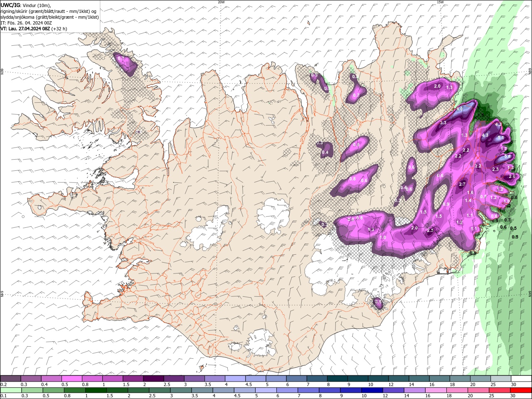
Task: Click the '4.3' snow value on the map
Action: click(485, 135)
